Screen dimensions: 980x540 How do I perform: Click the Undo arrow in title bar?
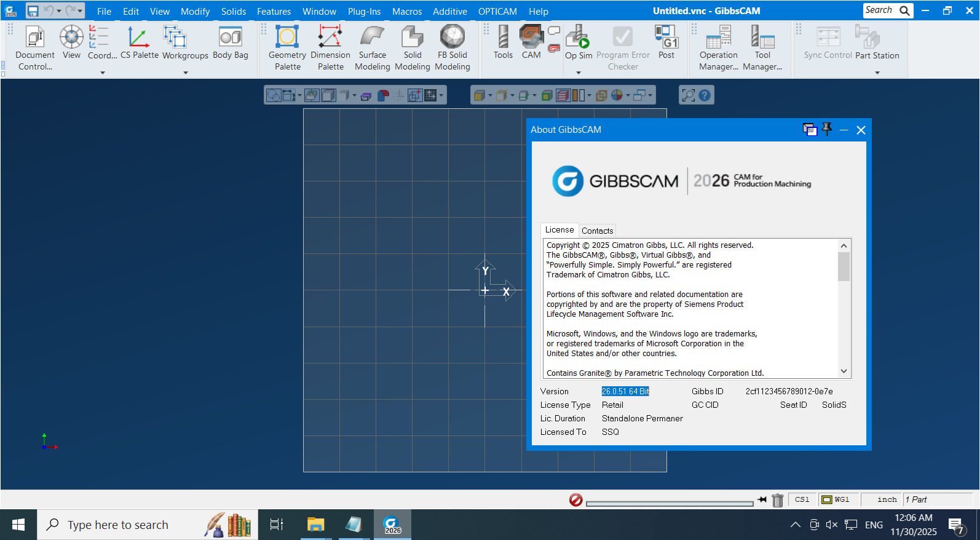(x=49, y=11)
